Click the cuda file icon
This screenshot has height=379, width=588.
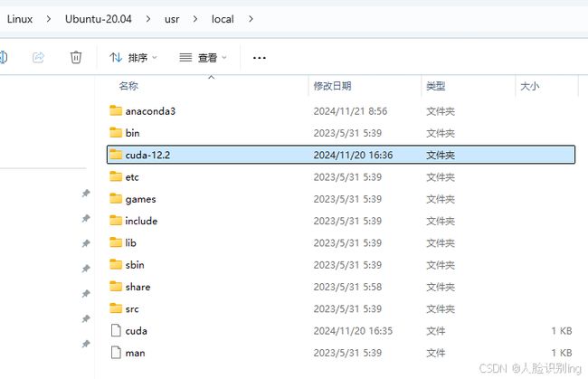(x=116, y=330)
